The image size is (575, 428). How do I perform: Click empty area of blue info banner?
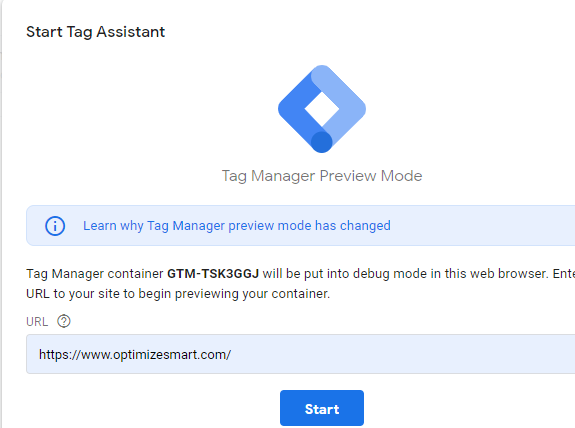[x=477, y=226]
